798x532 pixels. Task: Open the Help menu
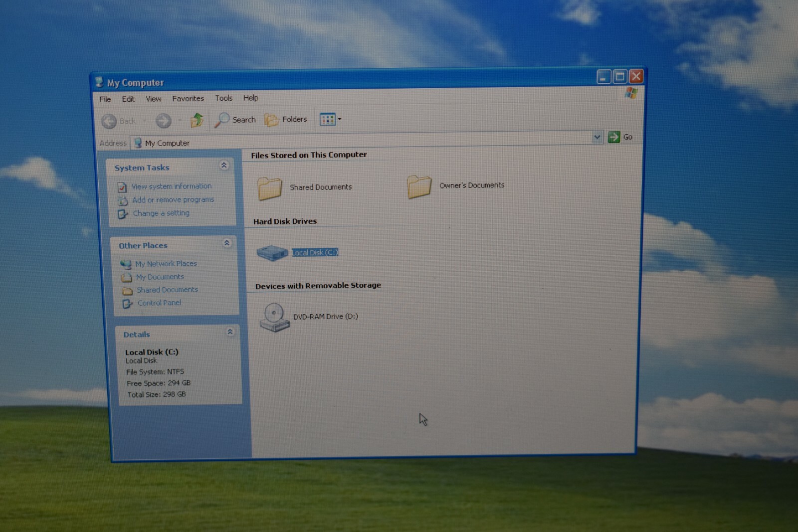pos(251,98)
